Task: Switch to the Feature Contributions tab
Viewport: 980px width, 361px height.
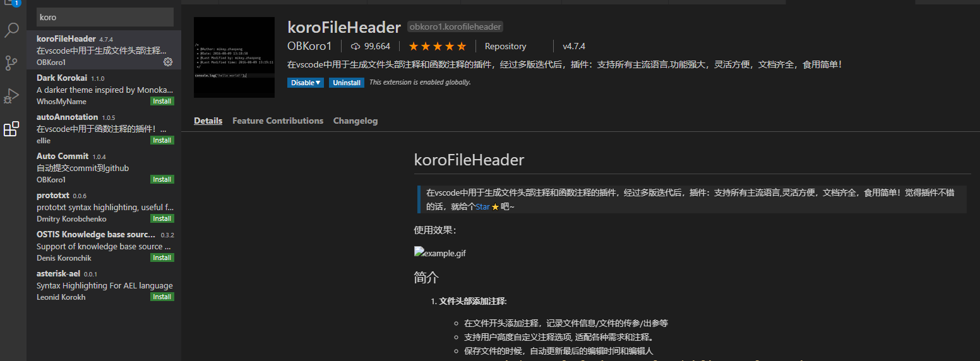Action: coord(278,121)
